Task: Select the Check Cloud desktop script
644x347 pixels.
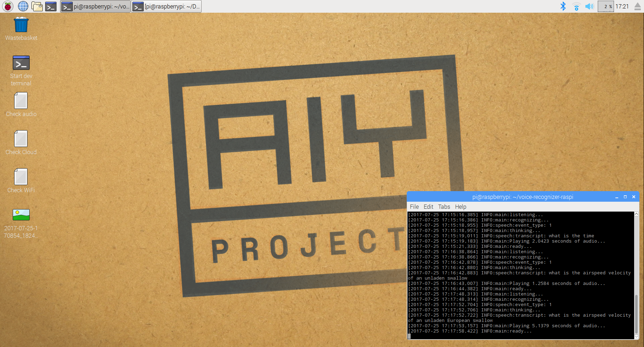Action: click(21, 139)
